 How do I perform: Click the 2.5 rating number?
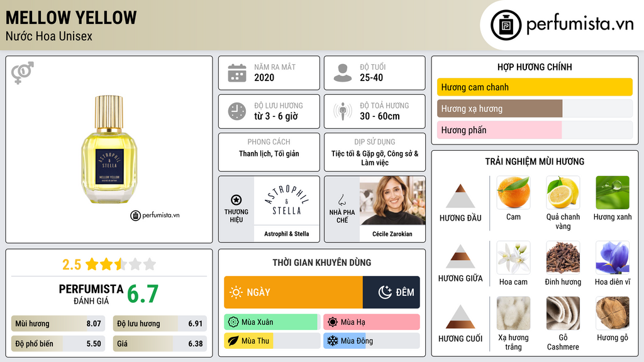(72, 265)
